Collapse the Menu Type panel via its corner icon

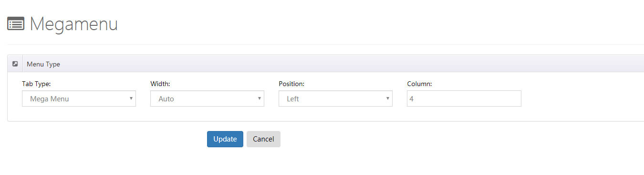click(x=15, y=64)
